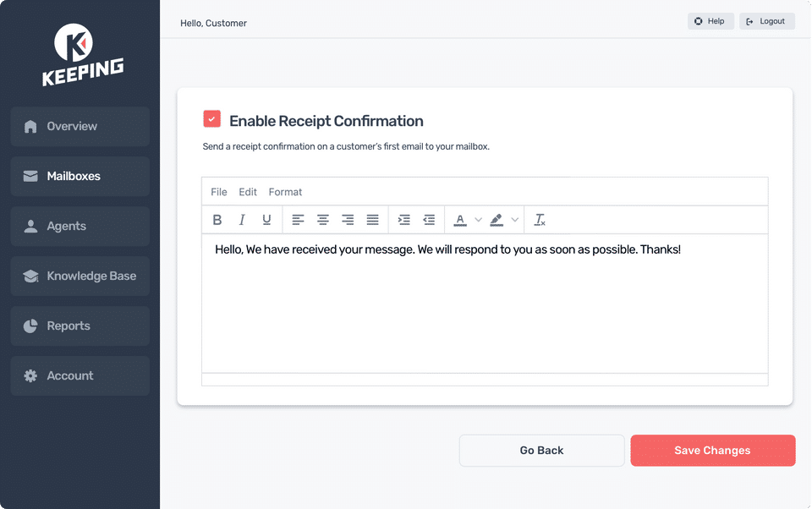812x509 pixels.
Task: Open the File menu in editor
Action: click(218, 192)
